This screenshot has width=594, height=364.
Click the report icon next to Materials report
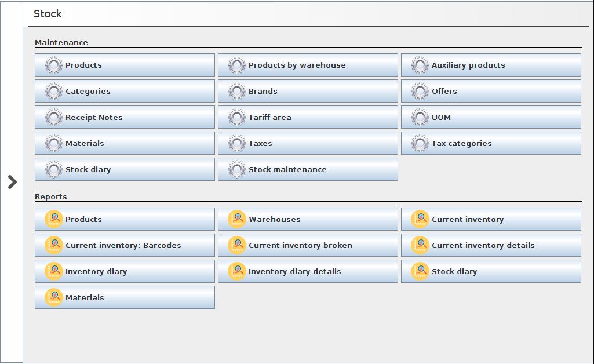click(54, 298)
